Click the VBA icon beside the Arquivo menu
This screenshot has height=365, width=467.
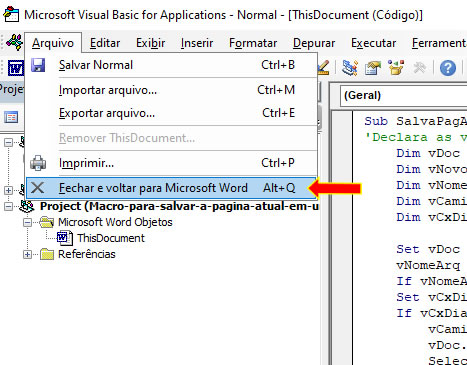coord(14,42)
